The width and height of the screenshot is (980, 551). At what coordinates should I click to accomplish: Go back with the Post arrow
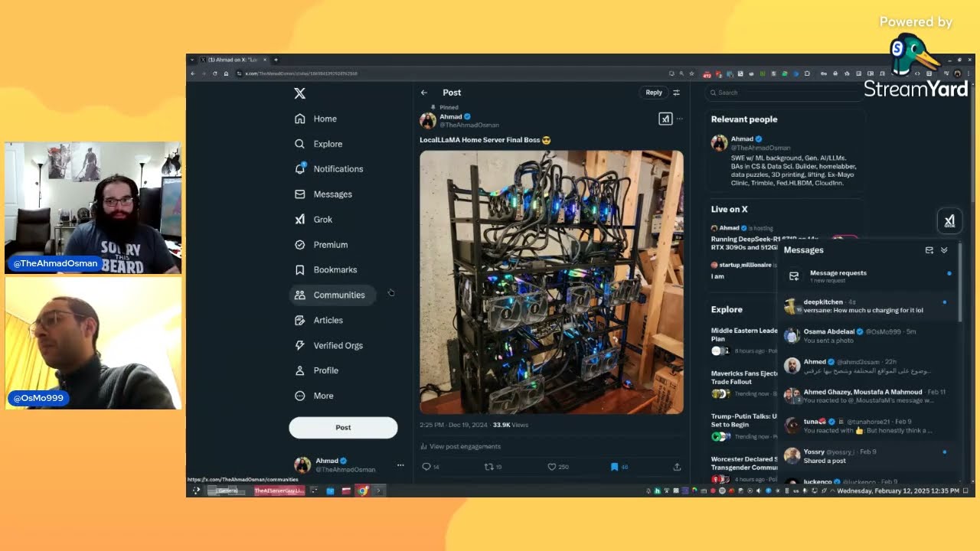pos(424,93)
